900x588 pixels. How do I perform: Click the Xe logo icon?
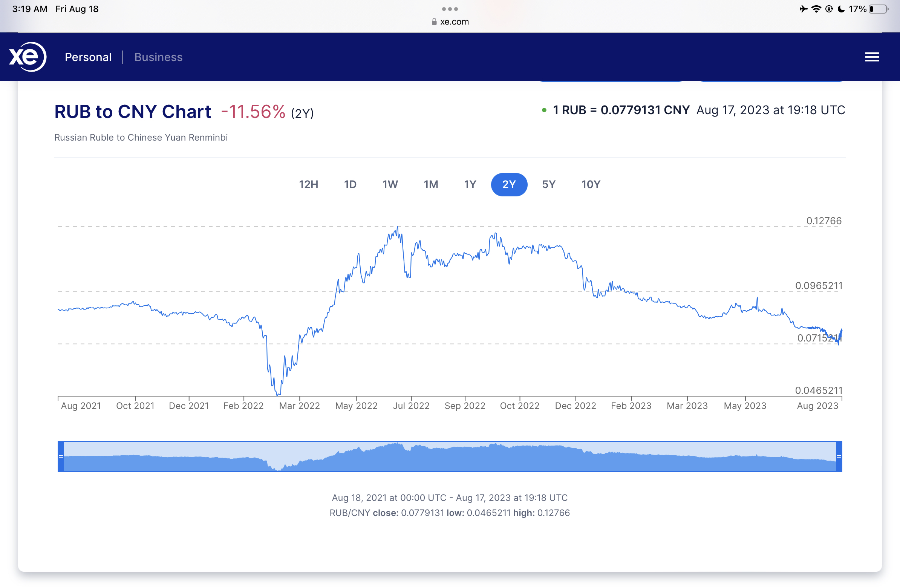click(28, 57)
